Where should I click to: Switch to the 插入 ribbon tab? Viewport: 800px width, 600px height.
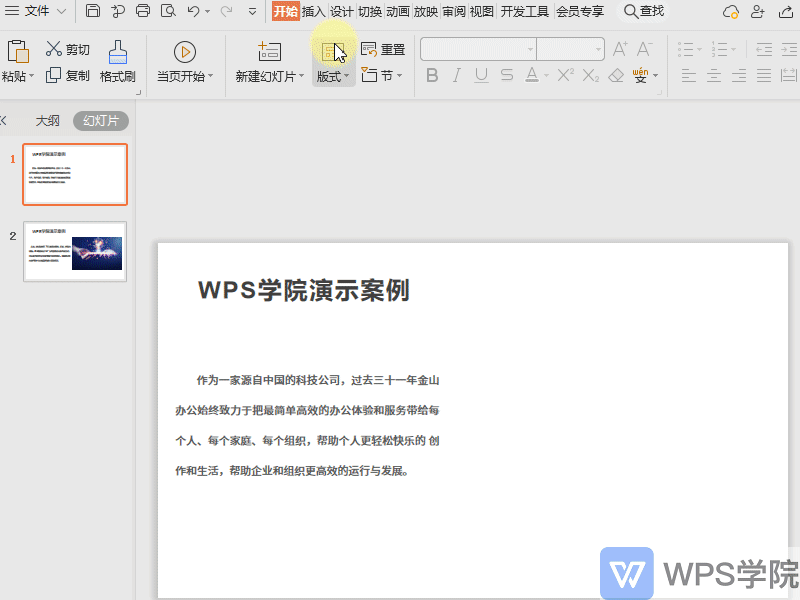[314, 11]
